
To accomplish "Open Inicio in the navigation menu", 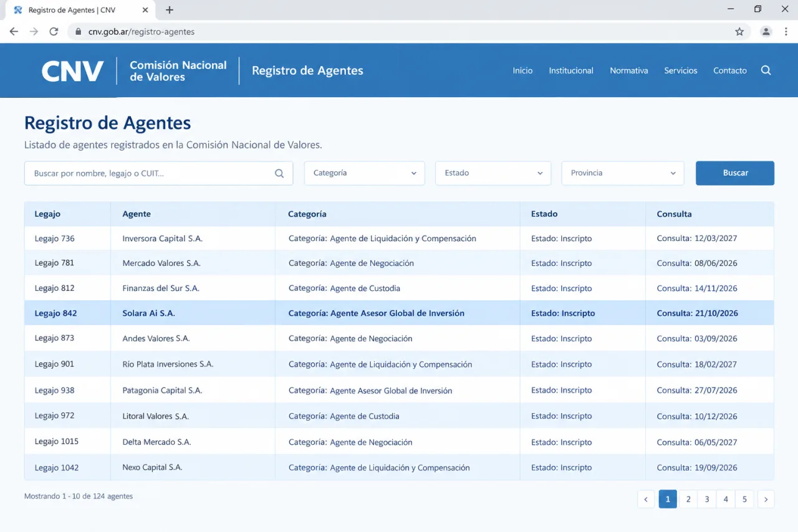I will tap(522, 71).
